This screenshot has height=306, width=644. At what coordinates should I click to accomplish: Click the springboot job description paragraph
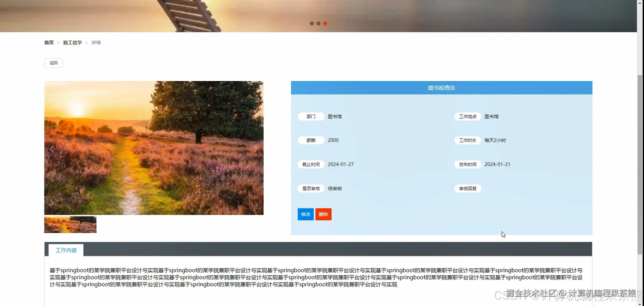tap(316, 277)
